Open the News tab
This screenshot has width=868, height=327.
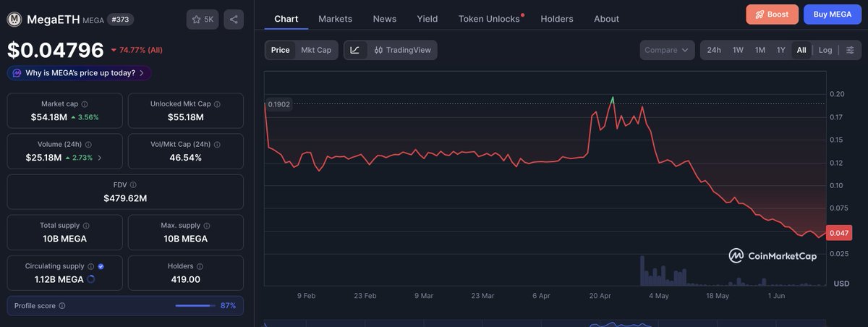point(385,19)
